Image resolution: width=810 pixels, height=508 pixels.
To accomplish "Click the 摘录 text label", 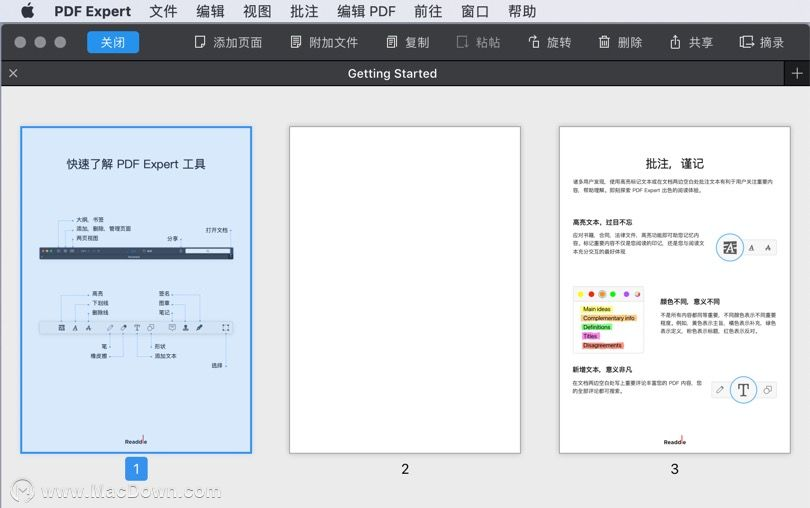I will point(772,43).
